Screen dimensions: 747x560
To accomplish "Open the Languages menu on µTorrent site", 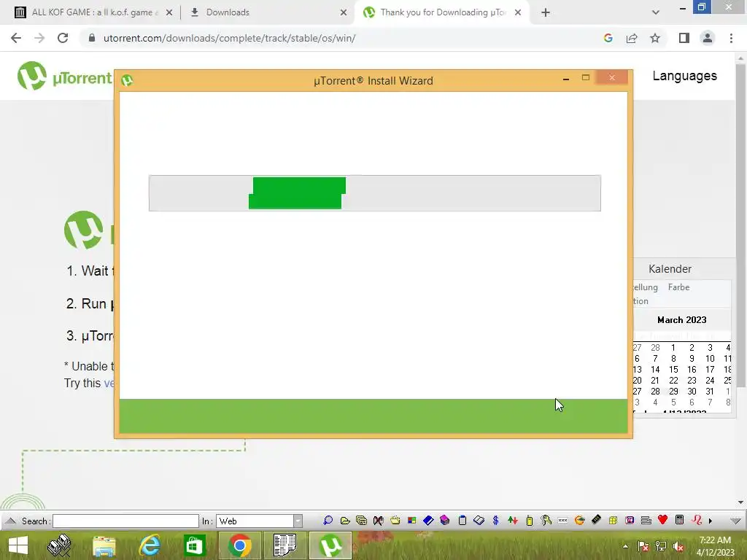I will [684, 76].
